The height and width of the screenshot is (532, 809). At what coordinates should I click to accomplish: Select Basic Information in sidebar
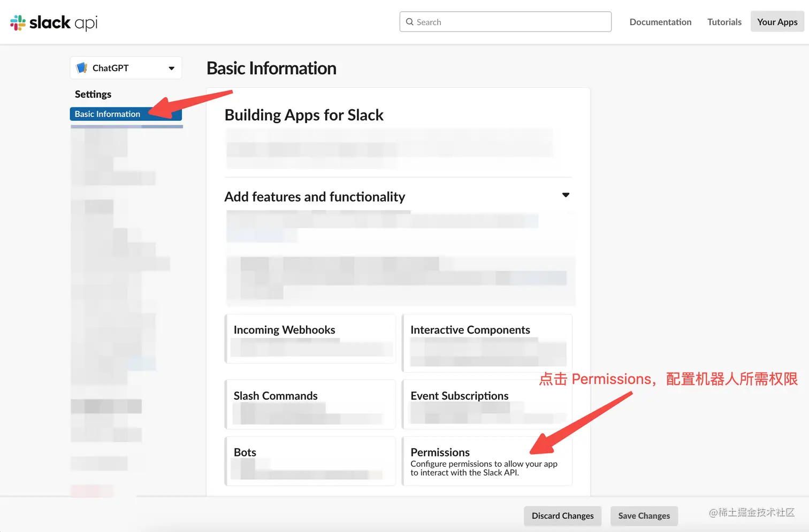click(x=126, y=114)
